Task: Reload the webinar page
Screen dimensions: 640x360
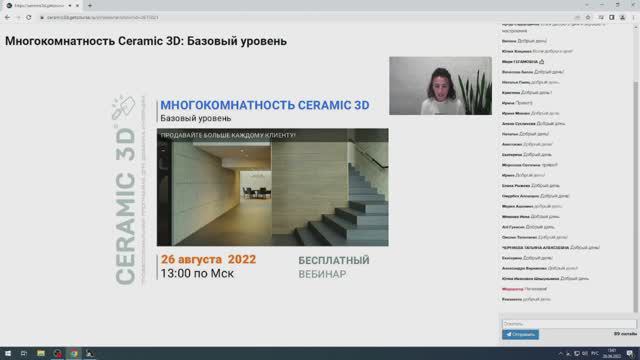Action: click(x=29, y=18)
